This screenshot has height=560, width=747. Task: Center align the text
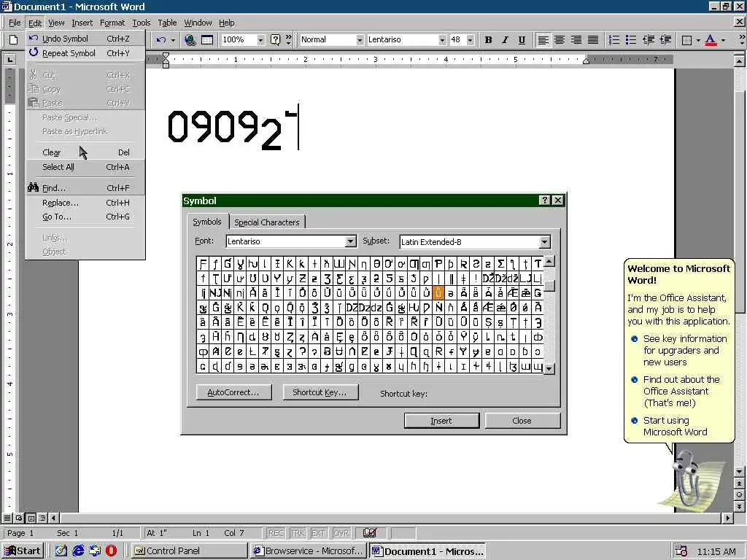point(560,40)
